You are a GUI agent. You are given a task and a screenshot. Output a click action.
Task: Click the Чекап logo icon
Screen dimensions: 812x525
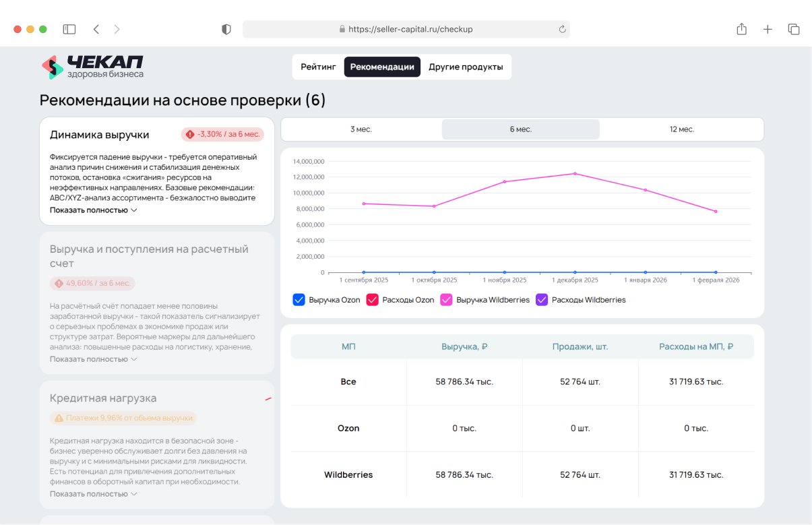(x=53, y=67)
